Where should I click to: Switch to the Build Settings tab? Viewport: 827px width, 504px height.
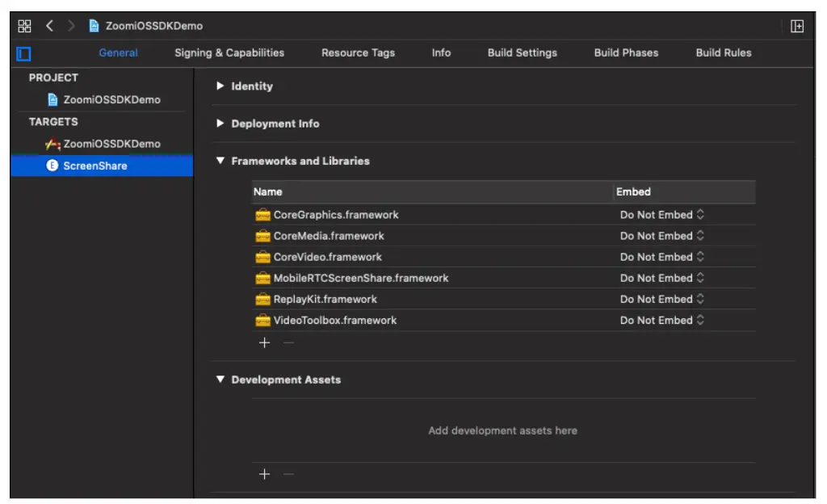pos(522,52)
